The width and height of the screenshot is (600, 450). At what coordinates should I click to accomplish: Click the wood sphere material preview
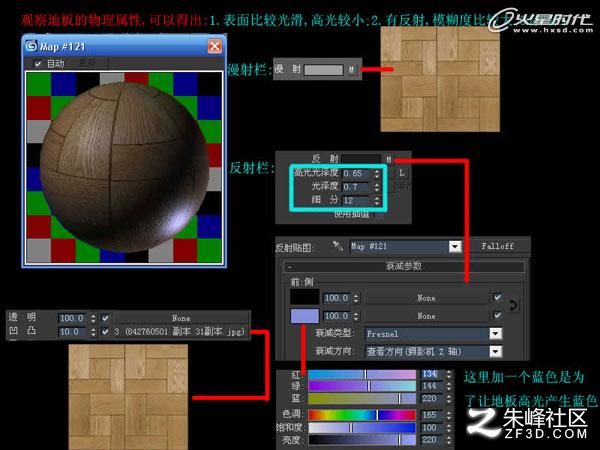[x=124, y=167]
